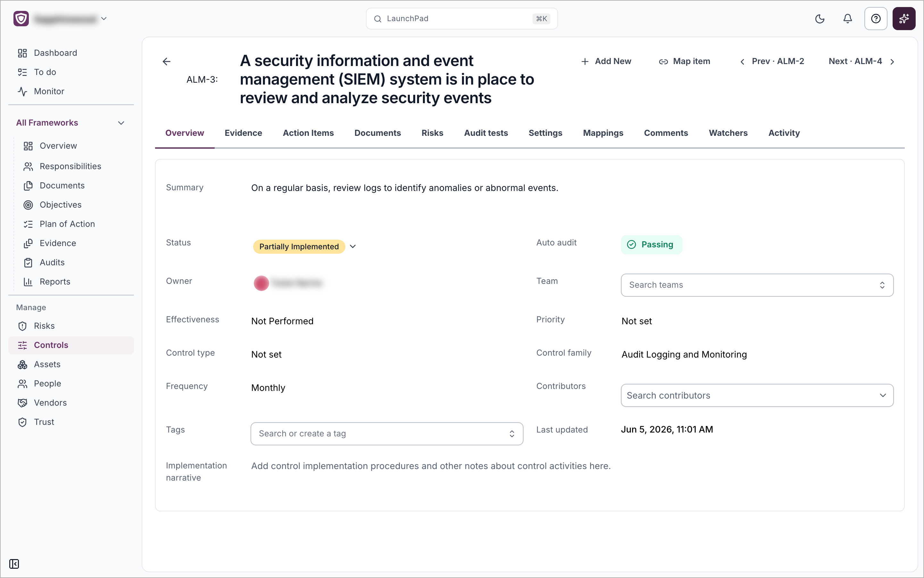Click the Dashboard grid icon
The image size is (924, 578).
coord(22,53)
